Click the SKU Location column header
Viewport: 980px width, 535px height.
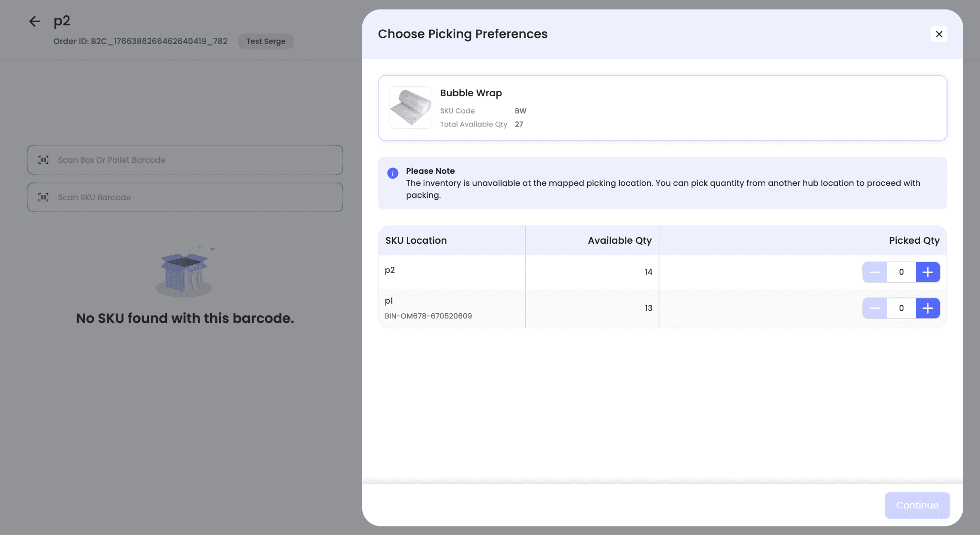click(x=416, y=240)
